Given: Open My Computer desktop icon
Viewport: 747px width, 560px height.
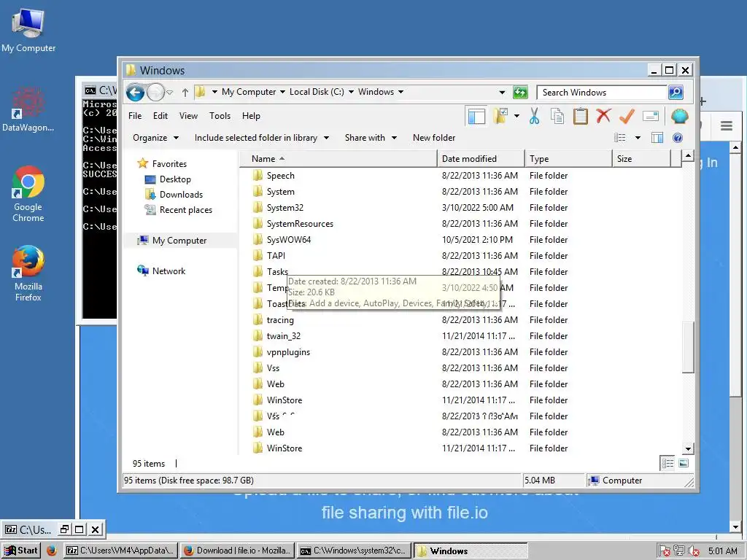Looking at the screenshot, I should [28, 30].
